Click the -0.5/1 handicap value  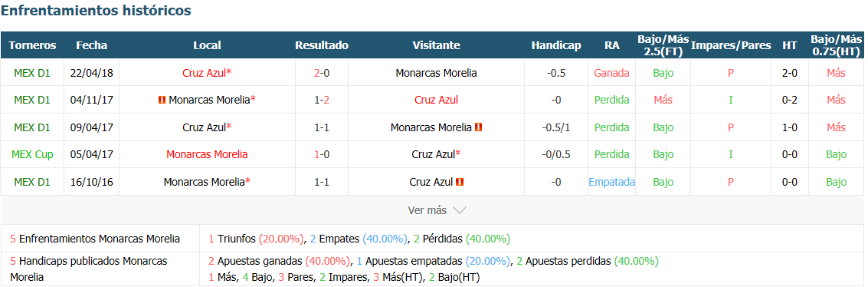[x=555, y=127]
